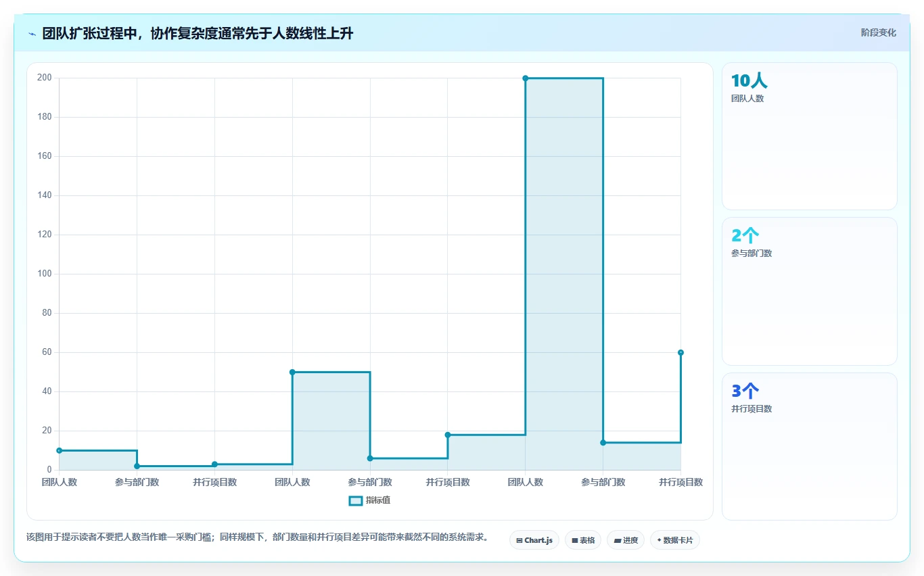Click the chart data point at value 10
924x576 pixels.
click(x=60, y=450)
